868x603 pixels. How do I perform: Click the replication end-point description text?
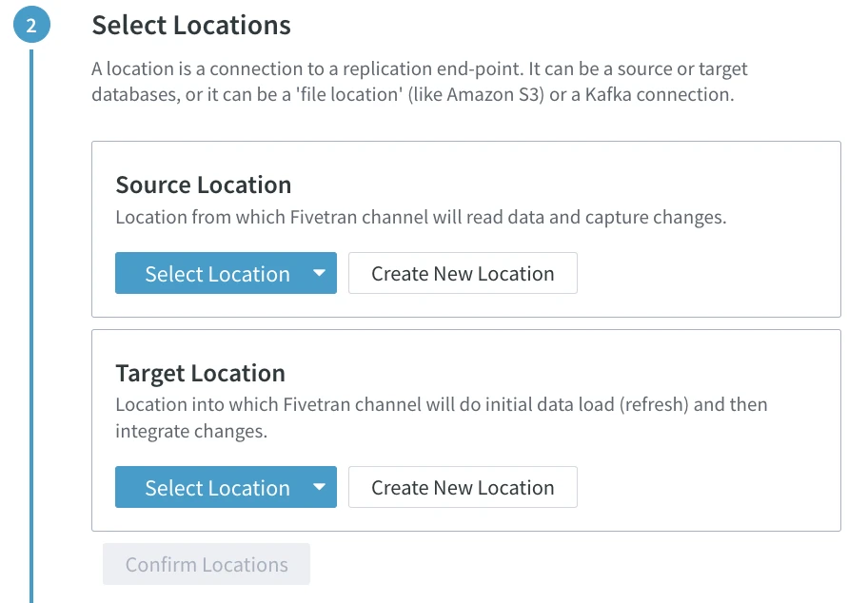pos(419,81)
